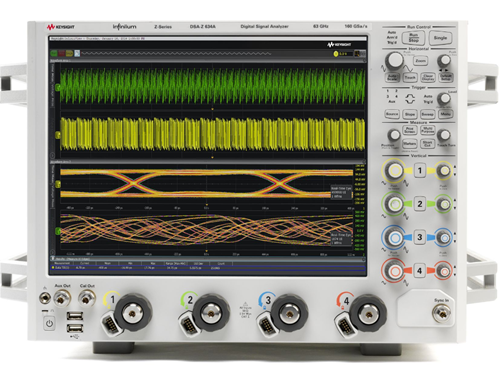Image resolution: width=500 pixels, height=375 pixels.
Task: Click the large horizontal scale knob
Action: tap(394, 61)
